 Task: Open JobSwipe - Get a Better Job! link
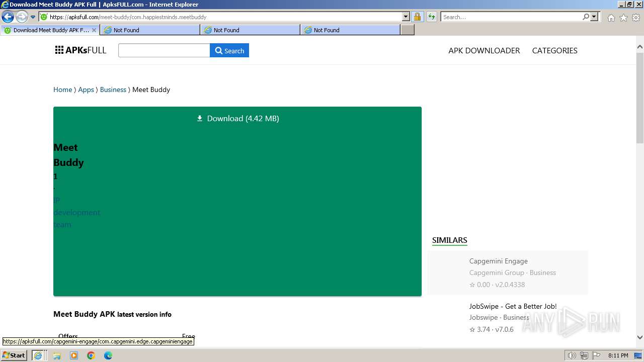click(x=513, y=306)
